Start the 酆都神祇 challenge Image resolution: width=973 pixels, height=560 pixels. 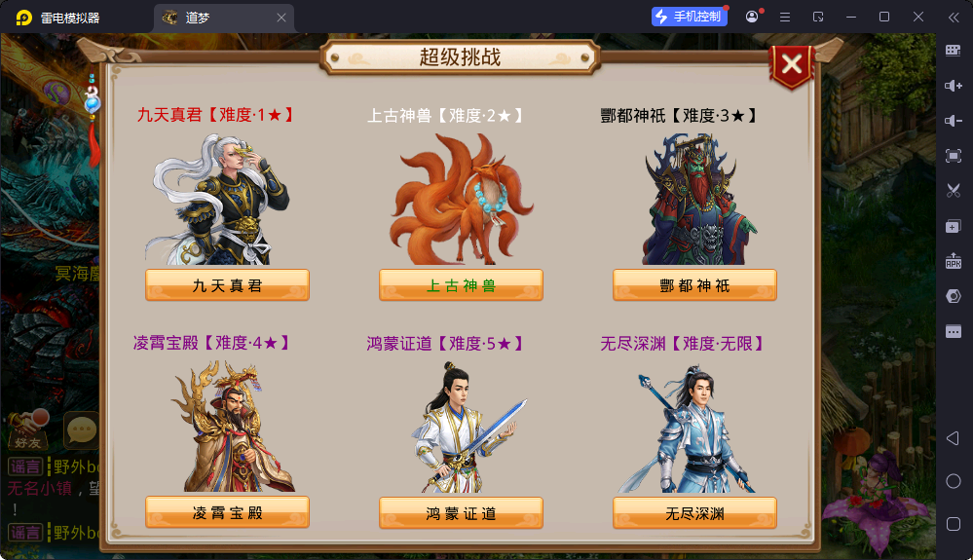click(694, 285)
